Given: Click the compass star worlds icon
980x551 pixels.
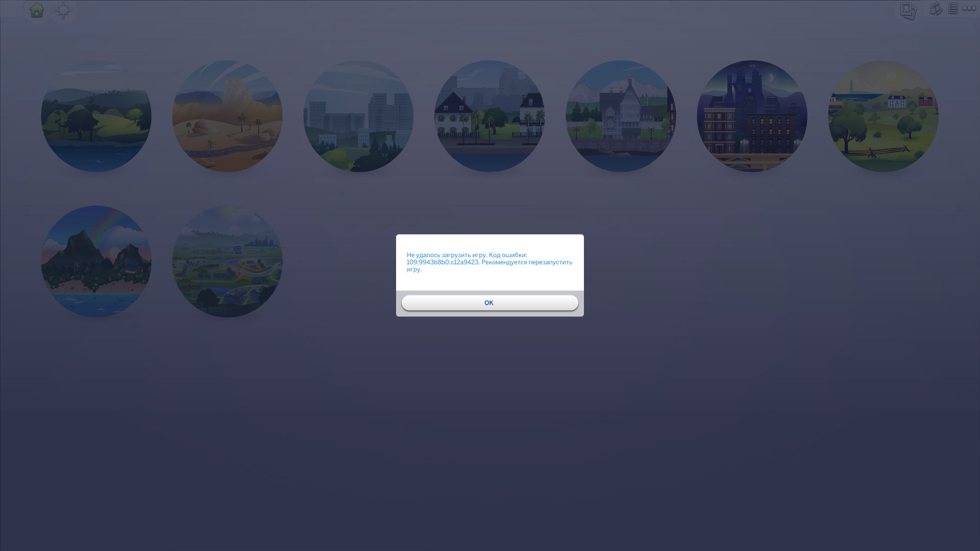Looking at the screenshot, I should [63, 10].
